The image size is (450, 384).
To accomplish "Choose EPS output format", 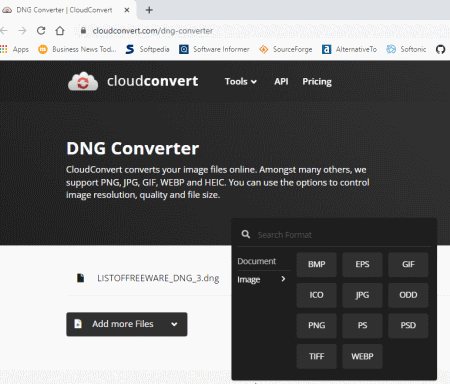I will [x=362, y=264].
